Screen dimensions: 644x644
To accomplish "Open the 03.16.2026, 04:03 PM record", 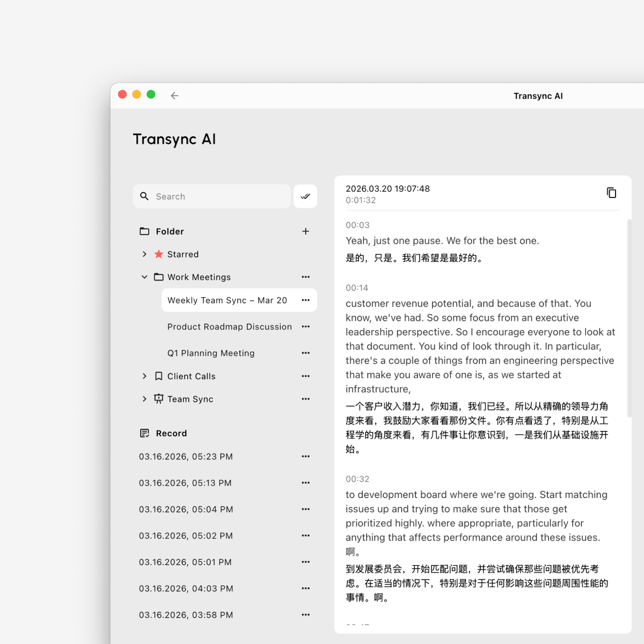I will [186, 589].
